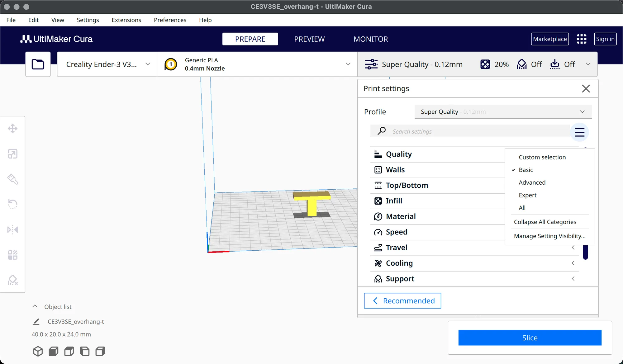Switch to front view cube icon
The width and height of the screenshot is (623, 364).
tap(54, 351)
